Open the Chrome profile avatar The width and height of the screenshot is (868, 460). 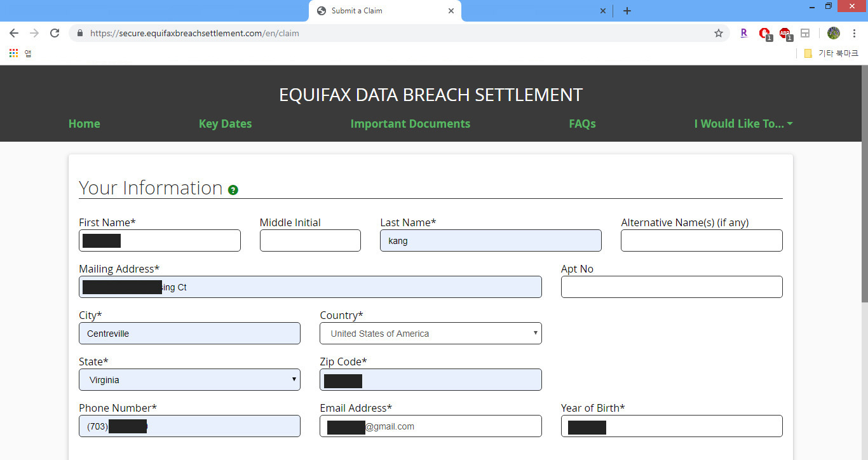[x=834, y=33]
